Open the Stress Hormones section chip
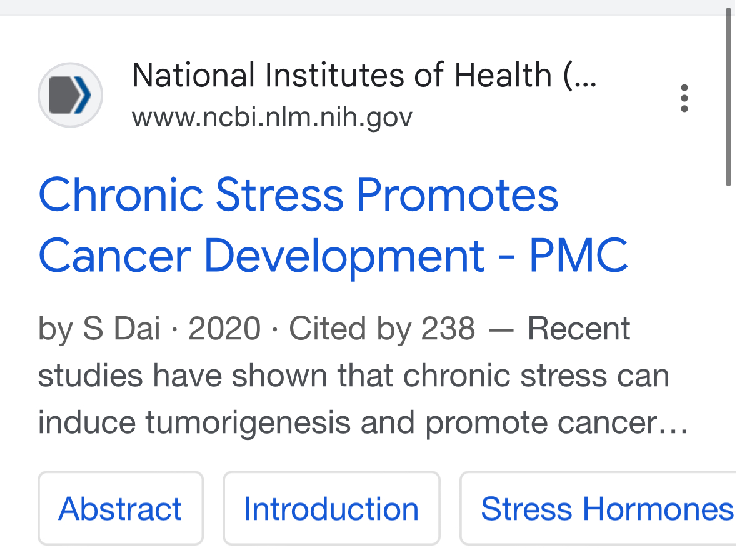The width and height of the screenshot is (737, 560). point(598,508)
